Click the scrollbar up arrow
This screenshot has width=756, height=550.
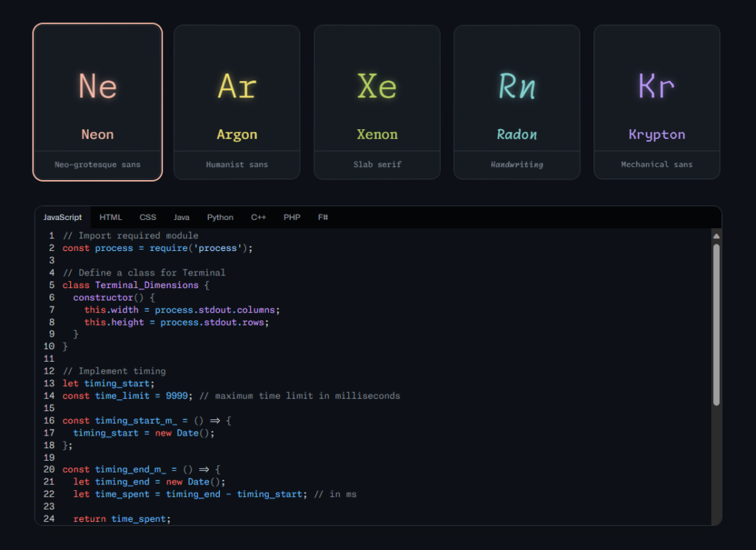[x=715, y=236]
